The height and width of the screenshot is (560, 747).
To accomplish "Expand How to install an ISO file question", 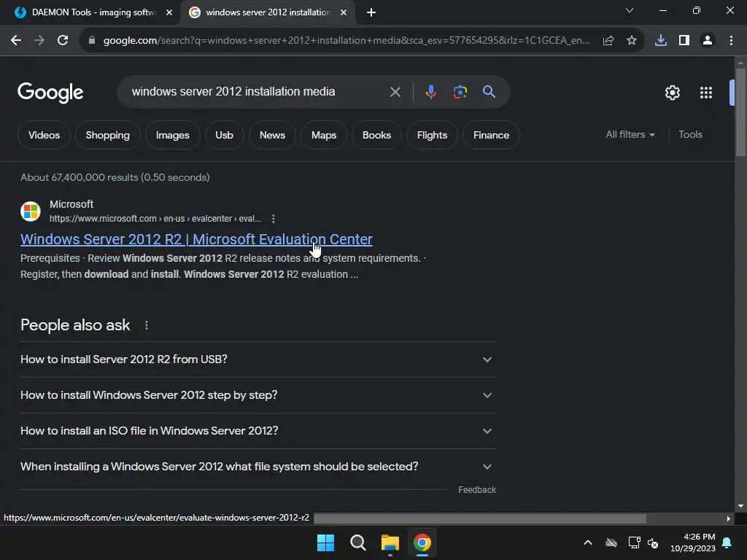I will pyautogui.click(x=258, y=431).
